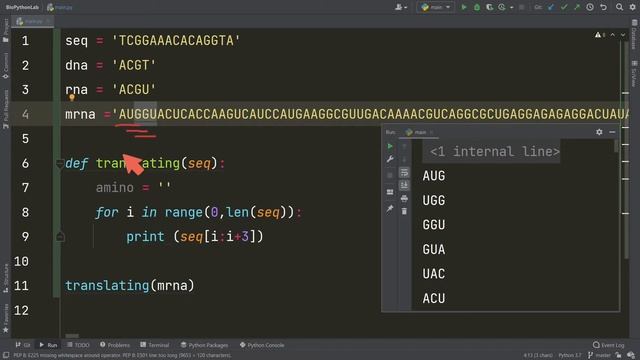Open the Event Log button
The height and width of the screenshot is (360, 640).
click(609, 345)
